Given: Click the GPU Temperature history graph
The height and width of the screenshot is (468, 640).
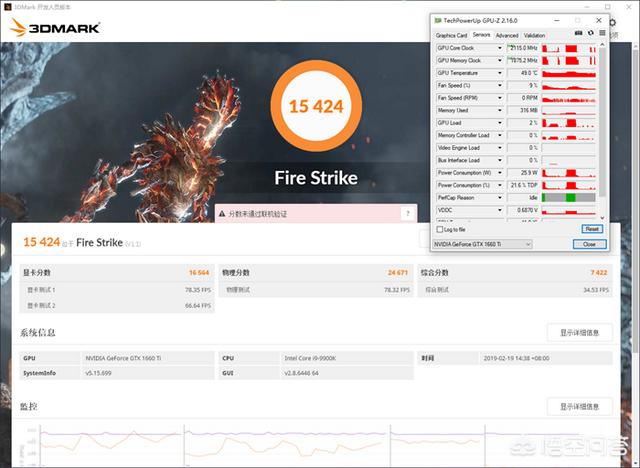Looking at the screenshot, I should tap(569, 73).
